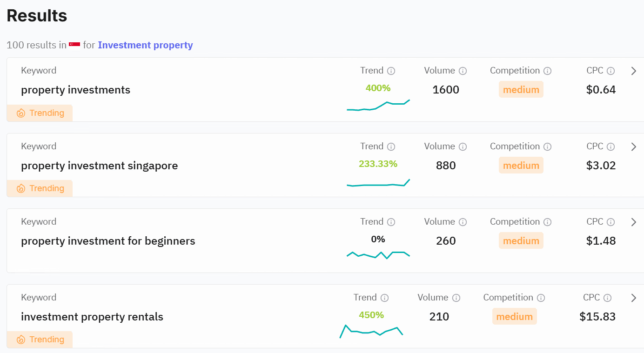Screen dimensions: 644x353
Task: Click the 400% trend percentage
Action: 378,88
